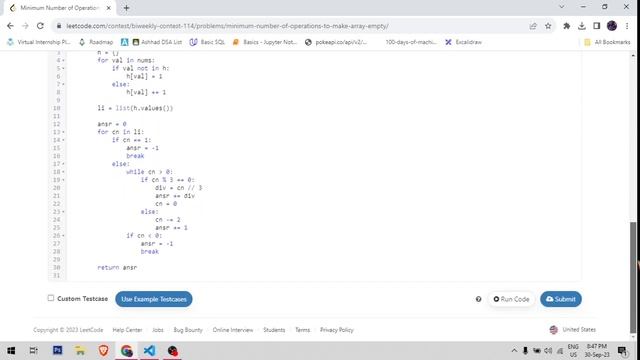Open the Chrome three-dot menu

(x=627, y=26)
